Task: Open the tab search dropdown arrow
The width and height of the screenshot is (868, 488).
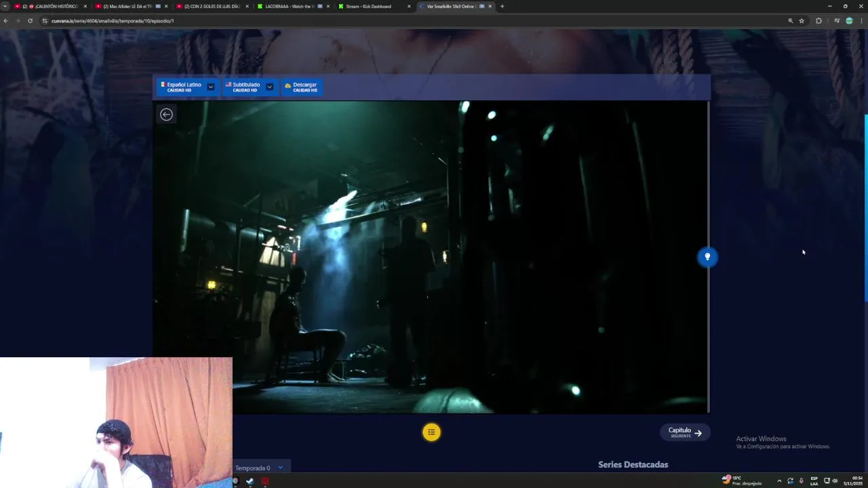Action: click(x=5, y=6)
